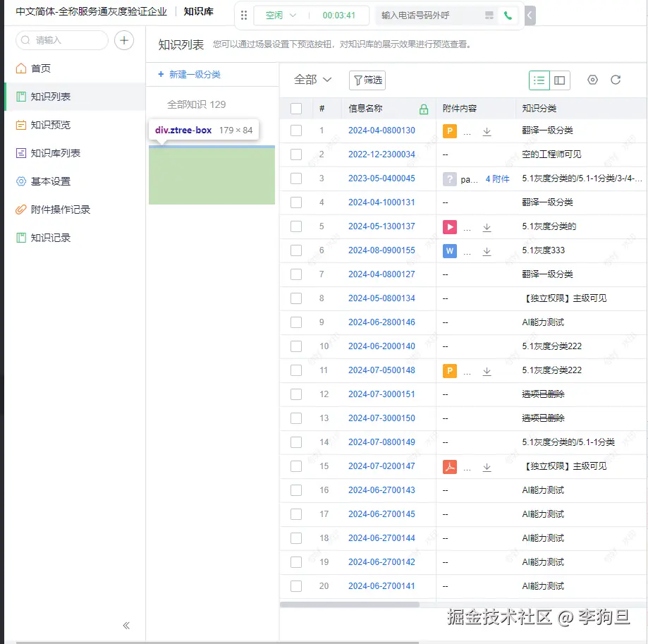Click the PPT file icon in row 11
Screen dimensions: 648x644
click(x=450, y=371)
